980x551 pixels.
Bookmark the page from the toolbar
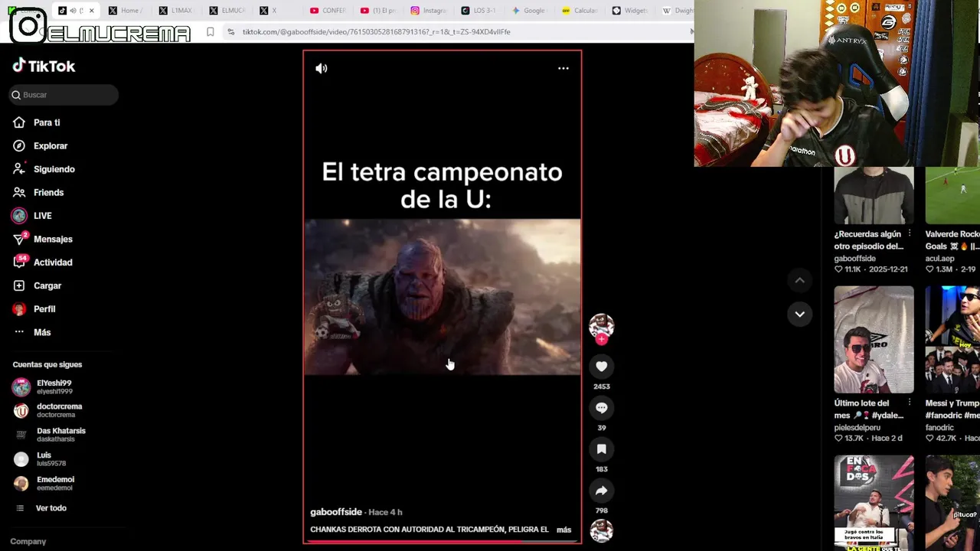coord(211,32)
